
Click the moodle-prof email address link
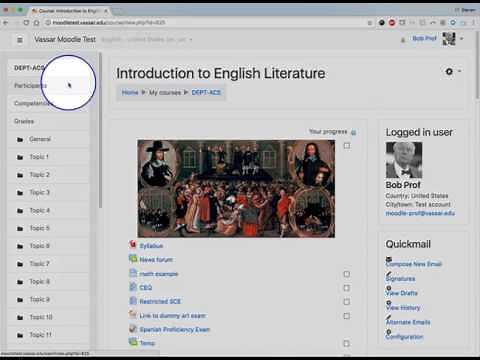click(420, 213)
